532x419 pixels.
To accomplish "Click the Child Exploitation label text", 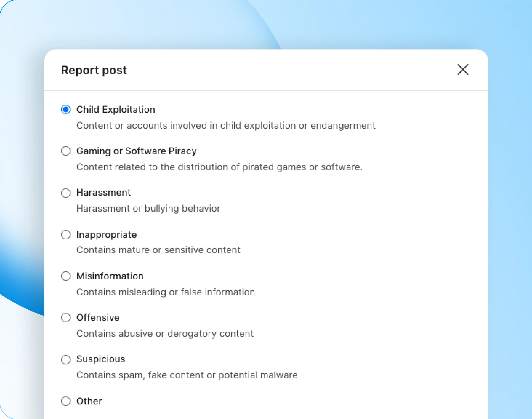I will click(116, 110).
